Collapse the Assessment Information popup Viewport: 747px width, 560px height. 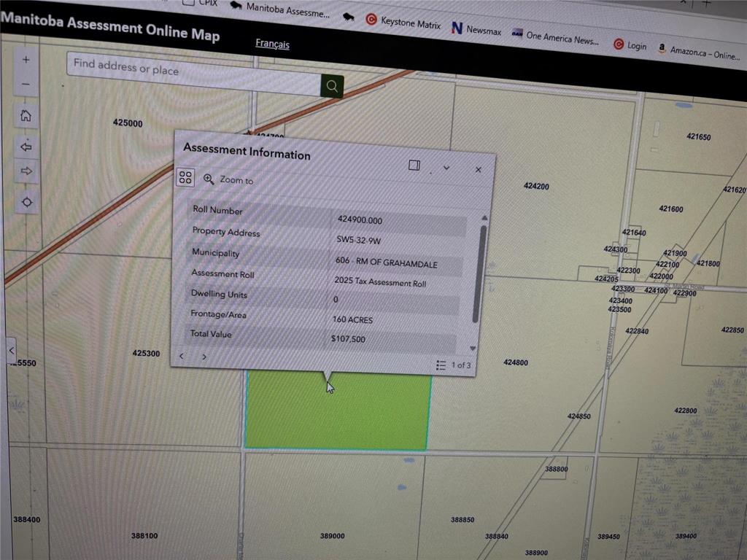click(x=446, y=168)
